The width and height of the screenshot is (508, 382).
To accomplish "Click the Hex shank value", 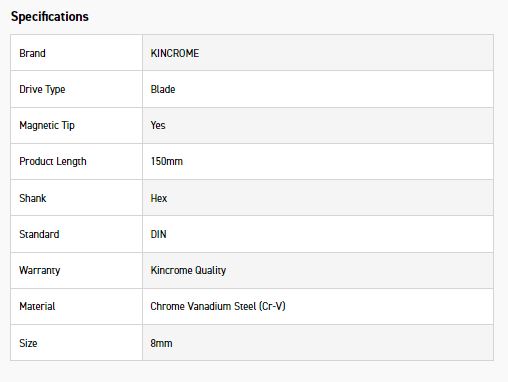I will 159,198.
